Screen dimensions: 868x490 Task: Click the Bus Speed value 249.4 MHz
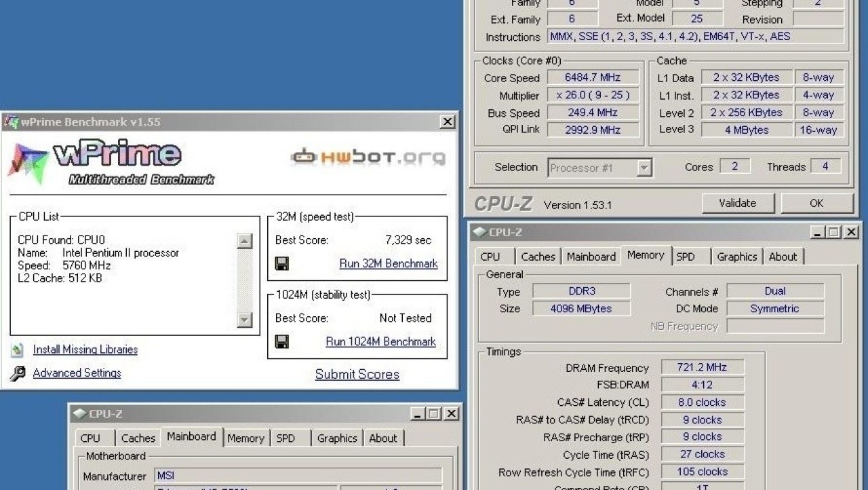click(593, 113)
